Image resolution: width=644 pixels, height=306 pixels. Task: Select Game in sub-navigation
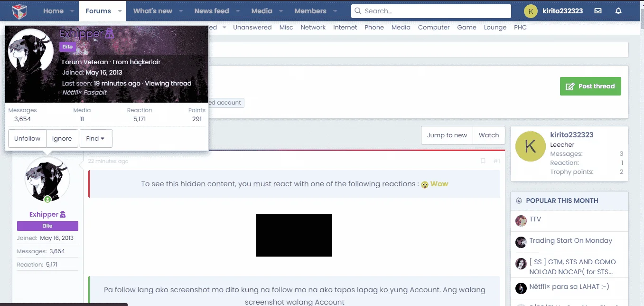tap(467, 28)
